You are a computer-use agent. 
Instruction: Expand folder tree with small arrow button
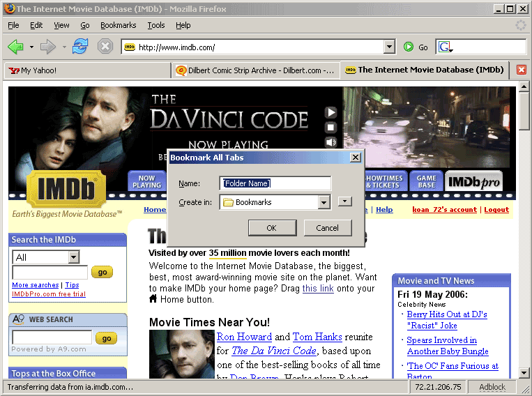click(x=345, y=201)
